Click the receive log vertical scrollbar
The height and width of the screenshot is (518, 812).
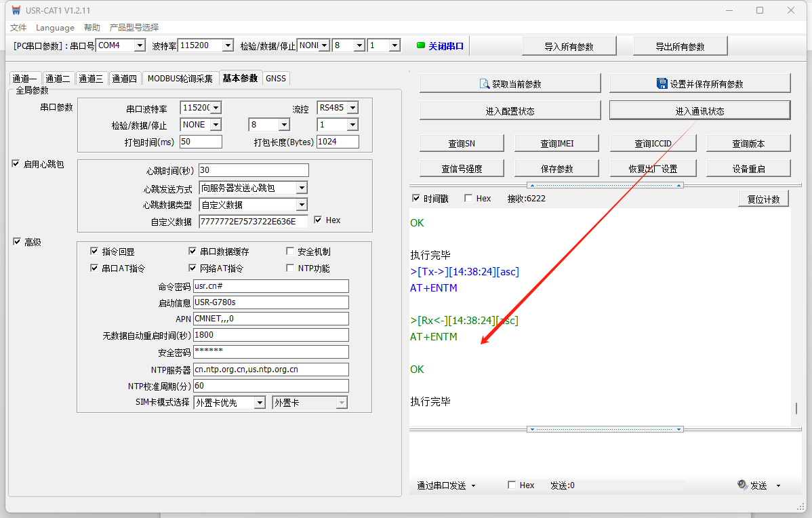point(796,409)
